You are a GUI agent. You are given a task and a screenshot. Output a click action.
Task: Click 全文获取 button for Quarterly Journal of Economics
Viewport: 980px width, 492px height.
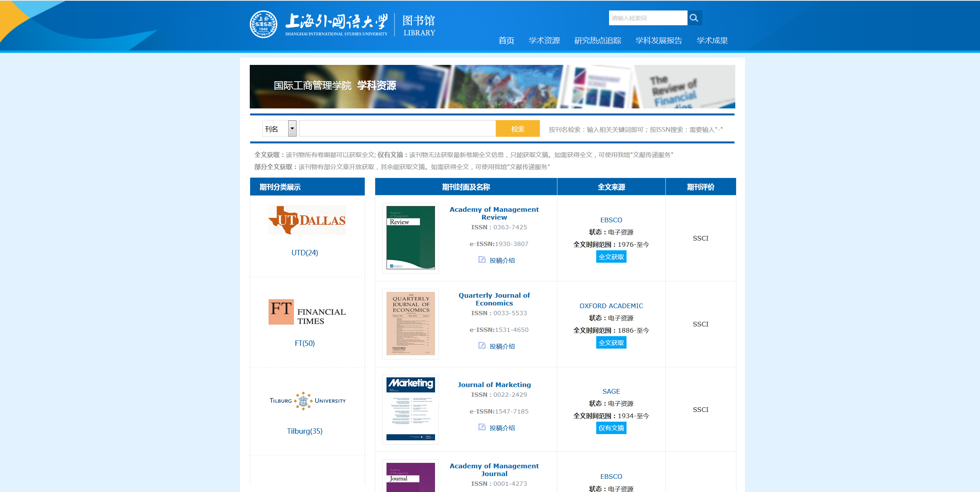point(611,343)
